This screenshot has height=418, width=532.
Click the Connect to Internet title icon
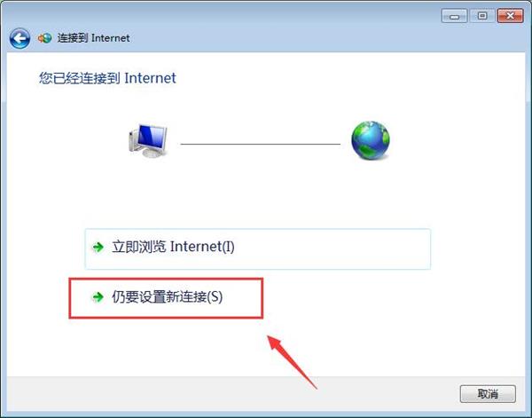45,38
